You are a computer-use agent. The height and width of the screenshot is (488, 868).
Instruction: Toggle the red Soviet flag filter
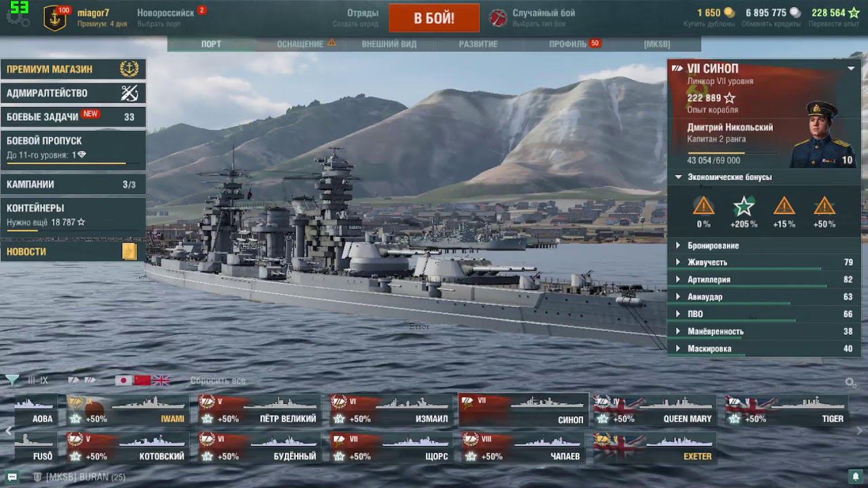coord(142,380)
